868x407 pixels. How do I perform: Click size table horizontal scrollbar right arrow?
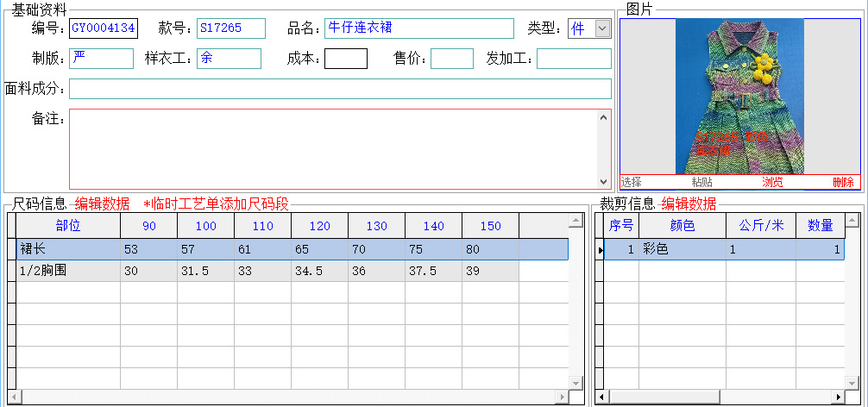click(x=562, y=397)
